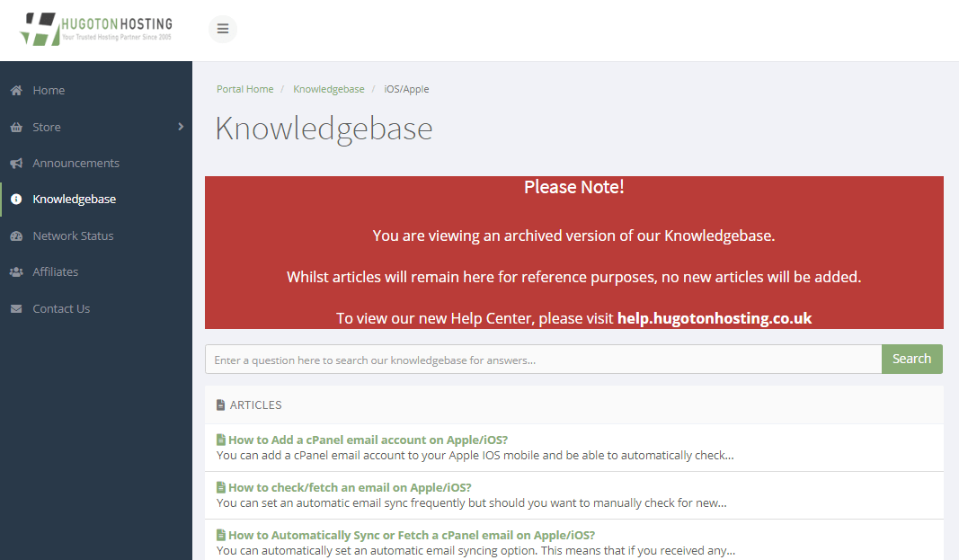Screen dimensions: 959x560
Task: Click the Portal Home breadcrumb link
Action: [244, 89]
